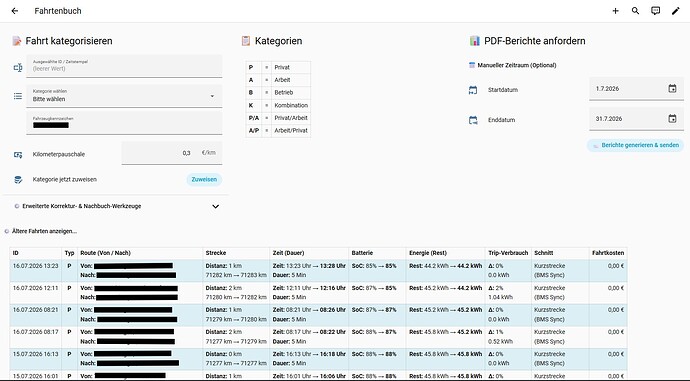Open the assistant chat icon
Viewport: 690px width, 381px height.
(x=655, y=11)
